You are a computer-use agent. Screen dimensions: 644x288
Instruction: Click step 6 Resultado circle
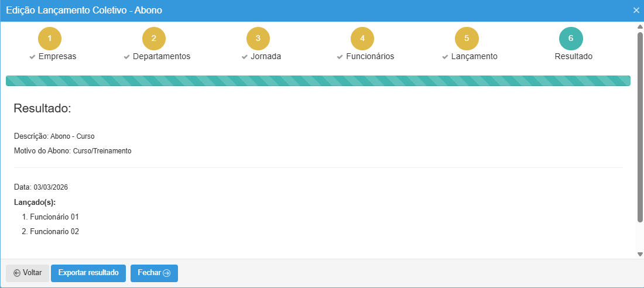[571, 39]
